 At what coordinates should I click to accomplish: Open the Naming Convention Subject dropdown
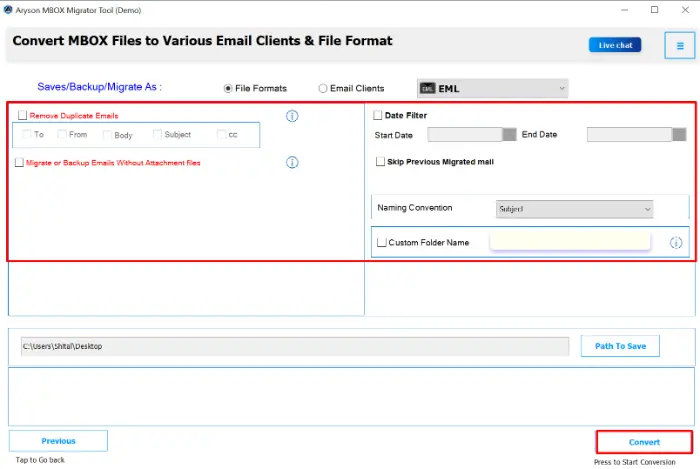click(x=575, y=209)
